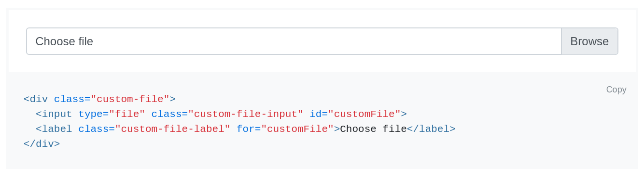Copy the code snippet with the Copy button
Screen dimensions: 644x182
(x=616, y=90)
